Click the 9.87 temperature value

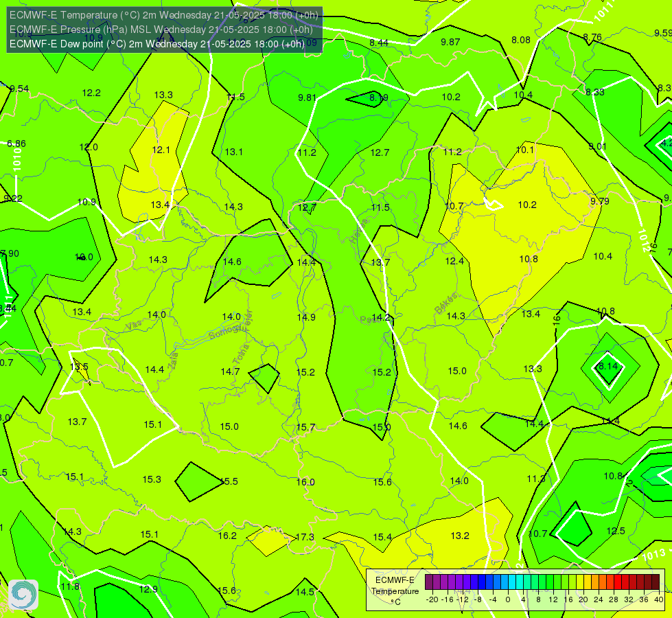click(x=450, y=42)
